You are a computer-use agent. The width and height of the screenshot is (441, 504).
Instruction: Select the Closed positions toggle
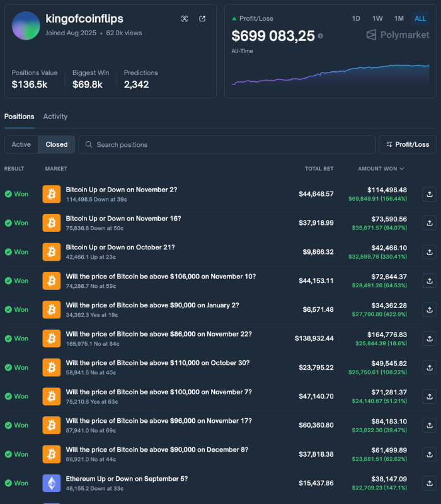click(x=57, y=144)
